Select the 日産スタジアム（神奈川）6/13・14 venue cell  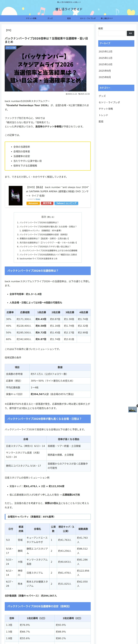pos(26,446)
